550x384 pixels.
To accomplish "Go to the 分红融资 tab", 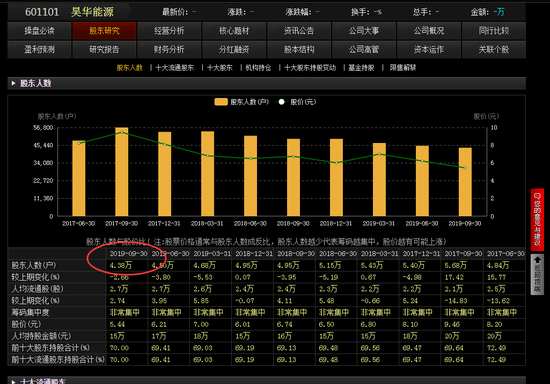I will (234, 49).
